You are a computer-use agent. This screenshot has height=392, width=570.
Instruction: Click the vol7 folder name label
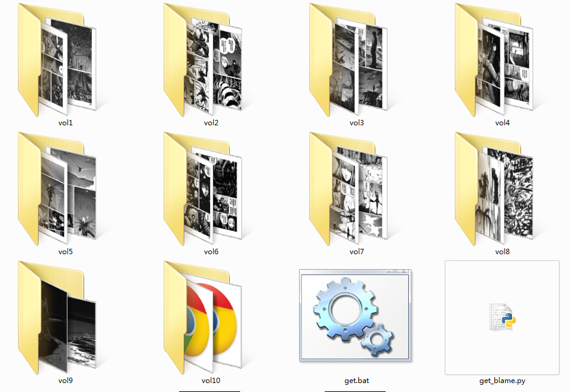[x=356, y=251]
